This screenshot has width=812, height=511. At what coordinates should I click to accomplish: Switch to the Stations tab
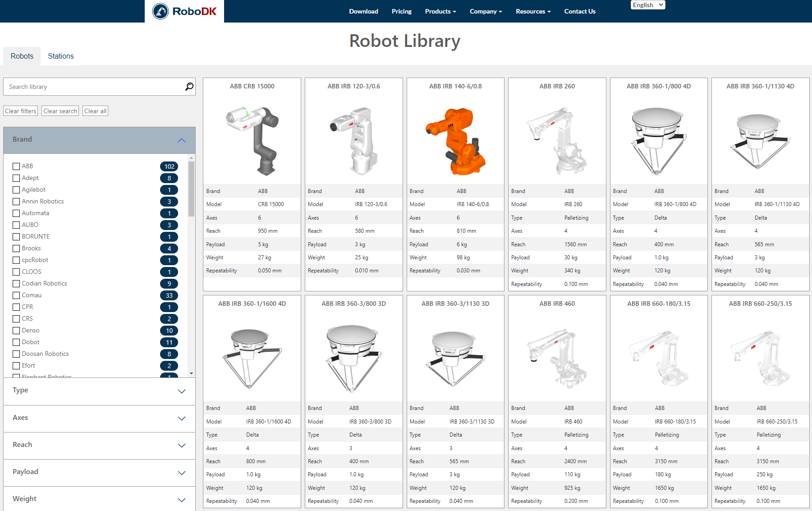pyautogui.click(x=61, y=56)
